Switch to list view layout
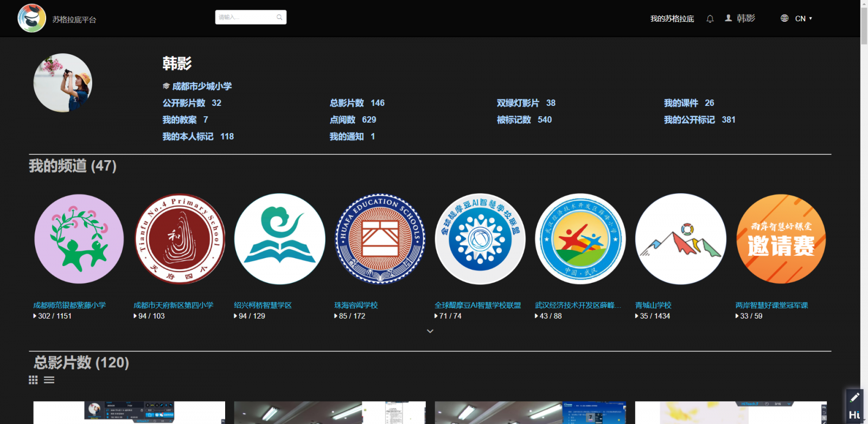 click(49, 380)
